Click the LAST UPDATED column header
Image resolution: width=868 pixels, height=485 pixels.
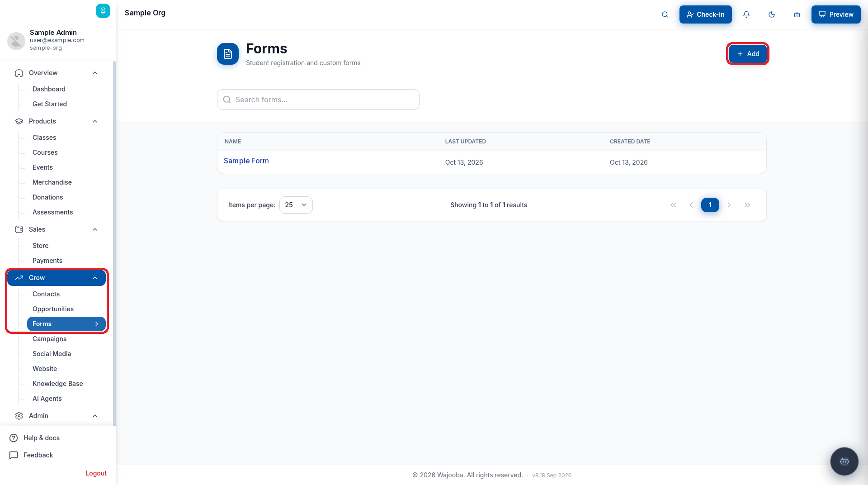(x=466, y=142)
